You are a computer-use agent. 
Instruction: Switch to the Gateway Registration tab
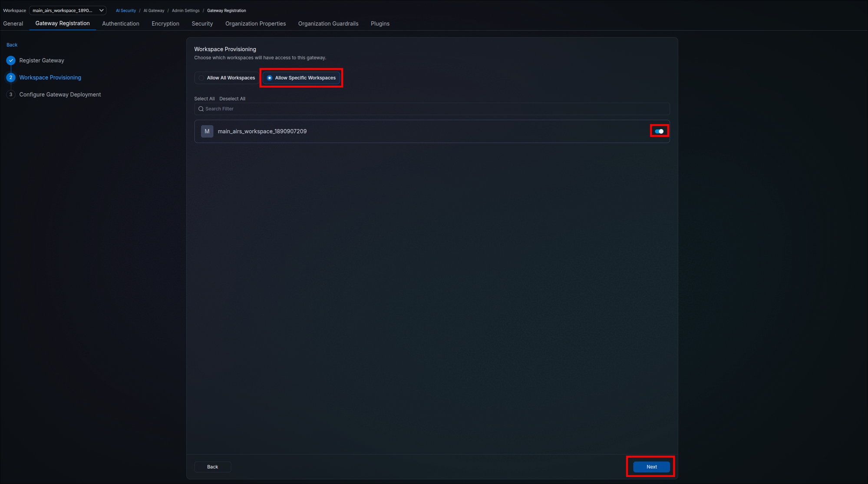63,23
